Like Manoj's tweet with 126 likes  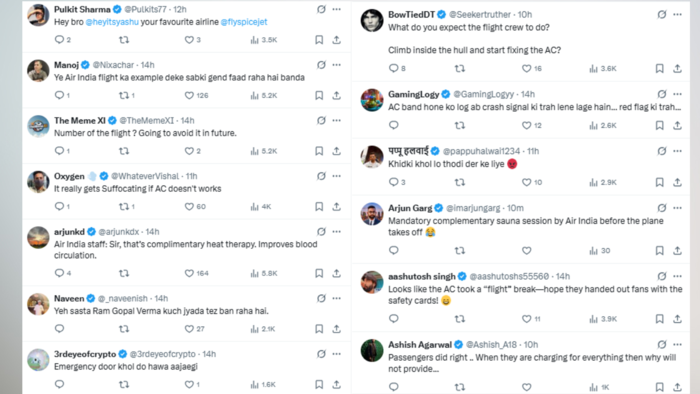189,95
